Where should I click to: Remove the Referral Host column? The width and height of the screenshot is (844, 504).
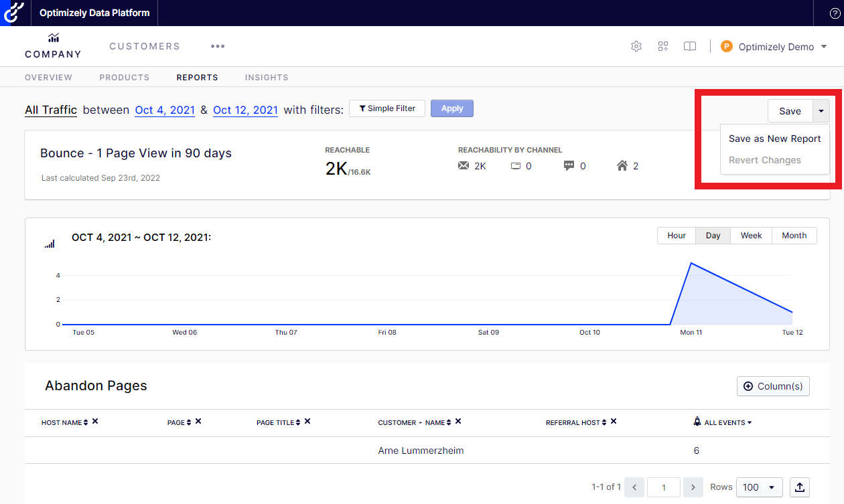pos(614,422)
